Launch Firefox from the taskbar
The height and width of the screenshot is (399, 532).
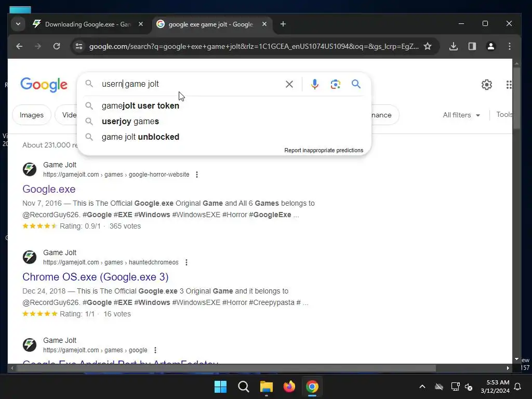289,387
